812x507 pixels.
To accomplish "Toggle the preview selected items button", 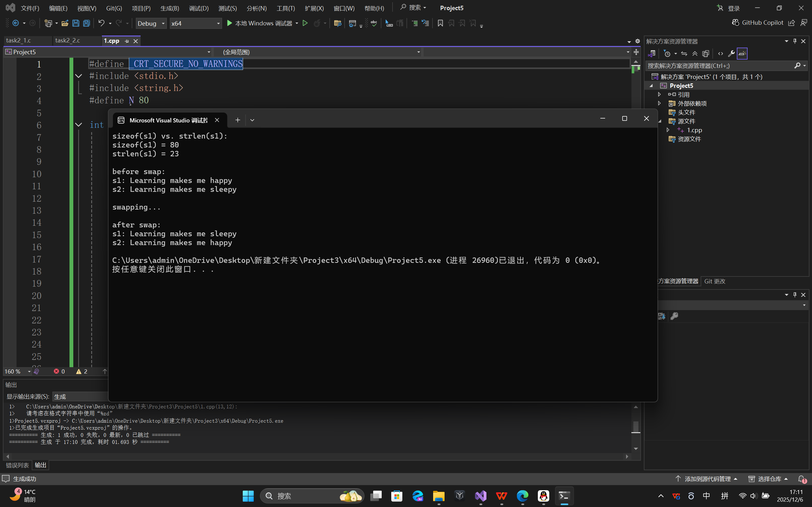I will (742, 54).
